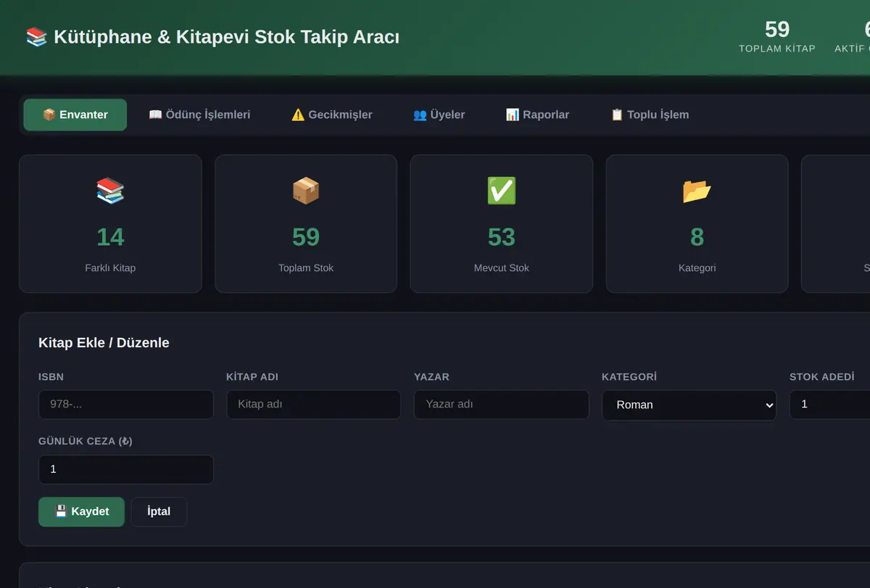
Task: Click the header TOPLAM KİTAP counter
Action: point(777,36)
